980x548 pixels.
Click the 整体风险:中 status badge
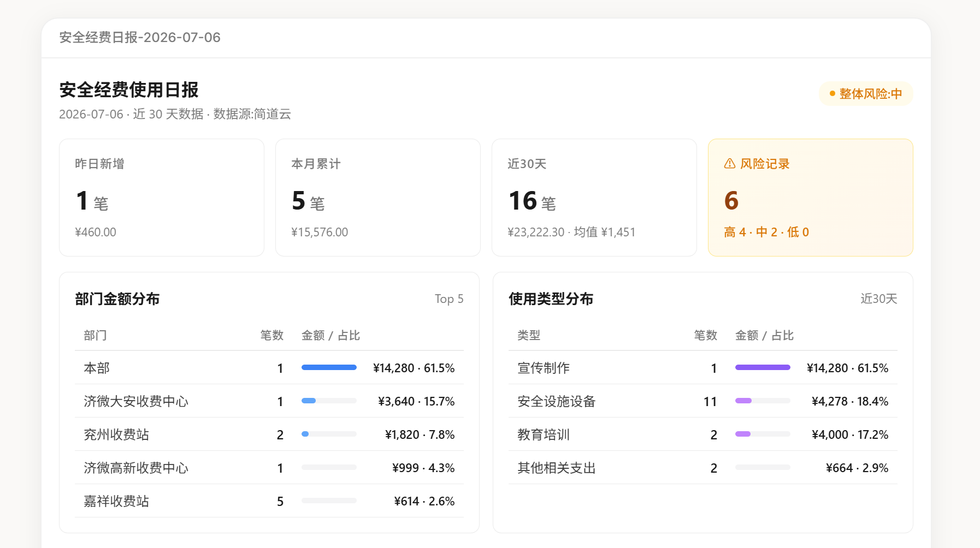coord(866,94)
